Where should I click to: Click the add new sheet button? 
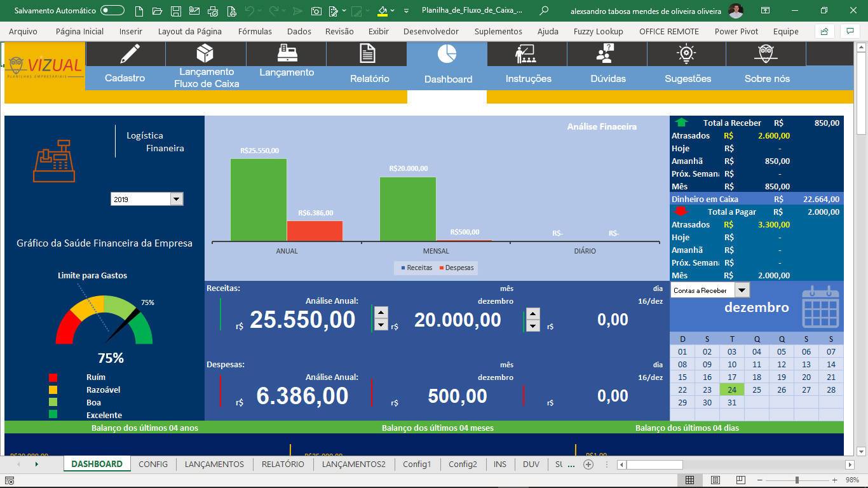[x=588, y=464]
